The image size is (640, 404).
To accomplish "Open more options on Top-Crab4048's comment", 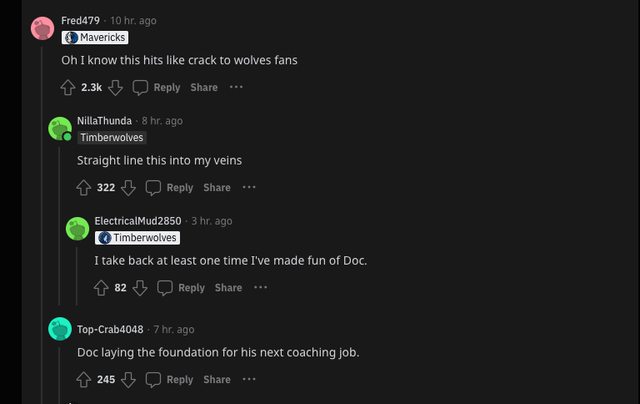I will [249, 380].
